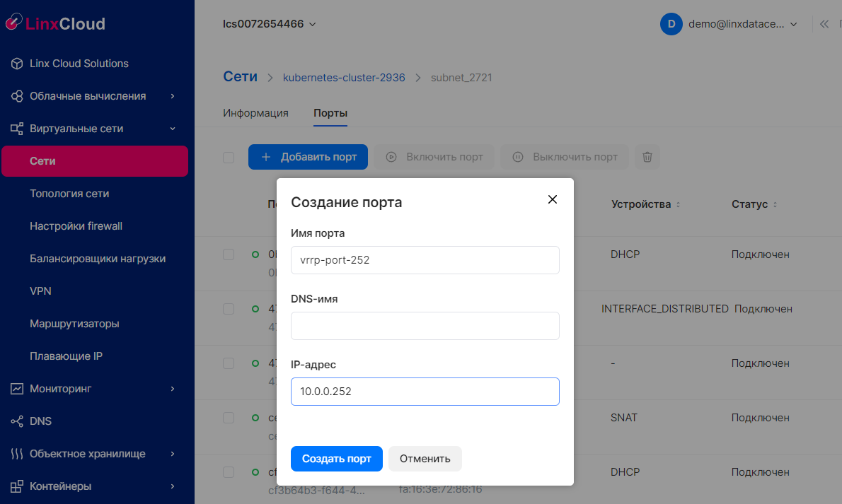Click the Мониторинг chart icon in sidebar

(x=17, y=389)
